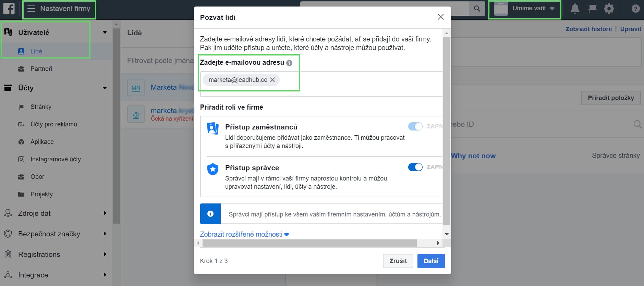Click the search magnifier button in top bar
644x286 pixels.
click(477, 9)
